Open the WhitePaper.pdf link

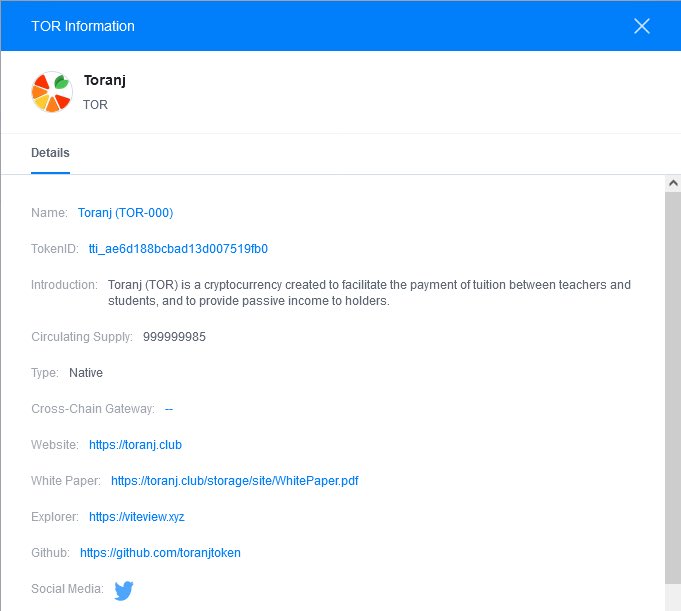pos(235,481)
